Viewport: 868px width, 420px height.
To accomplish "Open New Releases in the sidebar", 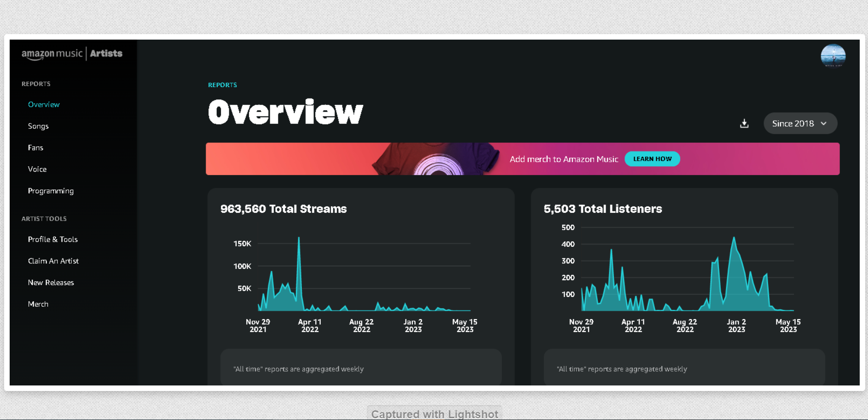I will point(51,283).
